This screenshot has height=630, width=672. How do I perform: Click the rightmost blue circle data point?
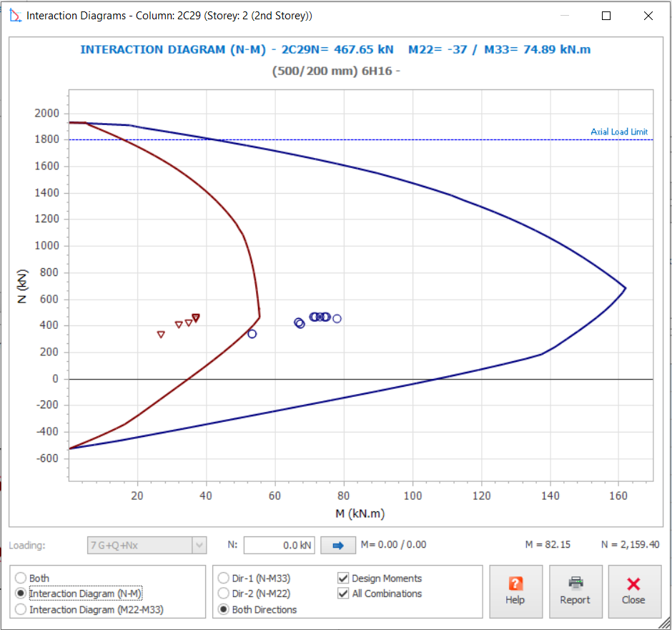tap(337, 319)
